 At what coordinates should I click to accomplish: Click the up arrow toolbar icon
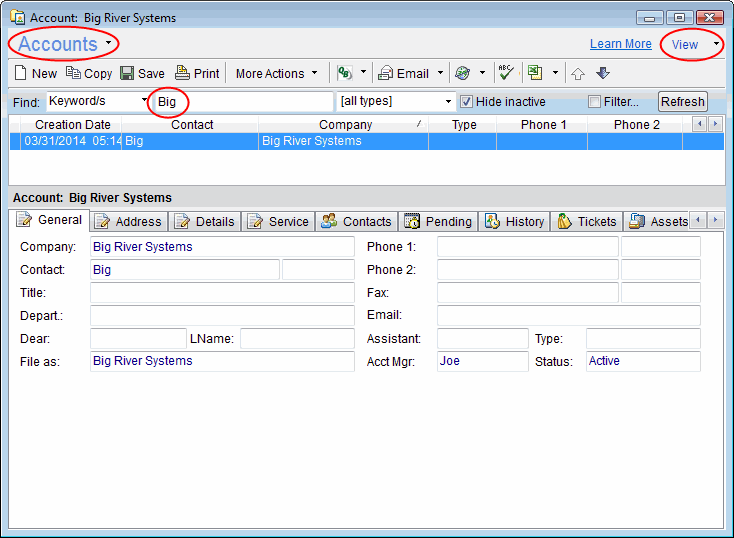pos(578,73)
